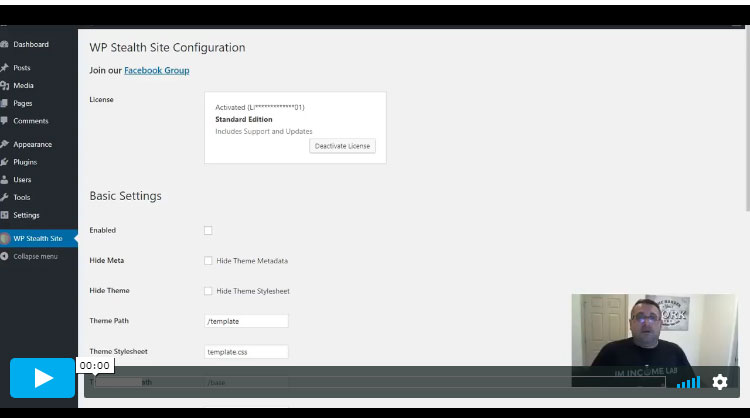The image size is (750, 418).
Task: Click the License field label
Action: (101, 99)
